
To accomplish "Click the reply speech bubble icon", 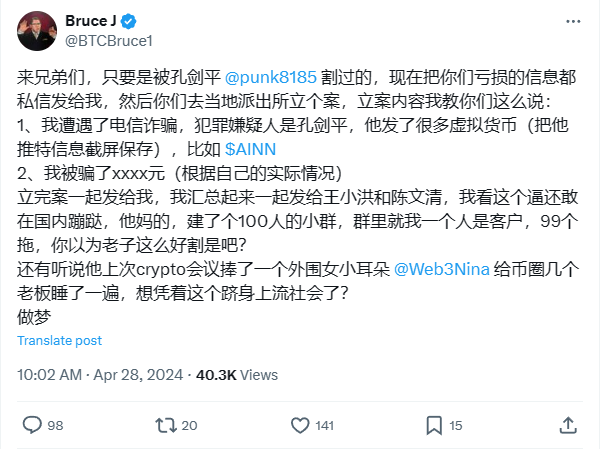I will [32, 425].
